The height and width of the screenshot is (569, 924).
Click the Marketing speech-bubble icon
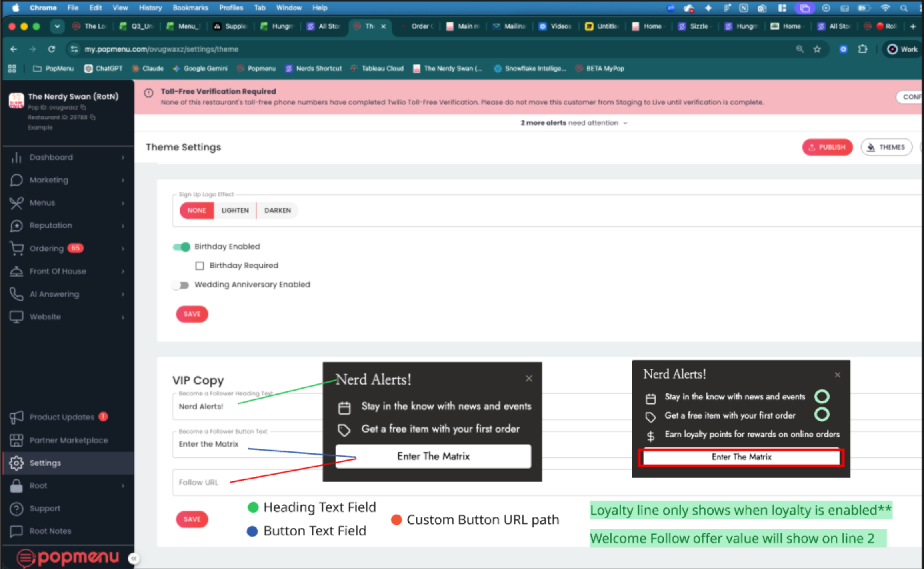[16, 180]
